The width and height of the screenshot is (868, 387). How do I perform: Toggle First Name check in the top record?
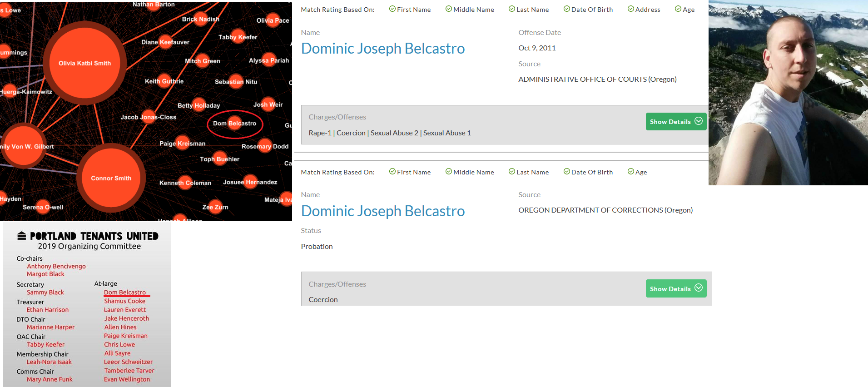click(x=392, y=9)
